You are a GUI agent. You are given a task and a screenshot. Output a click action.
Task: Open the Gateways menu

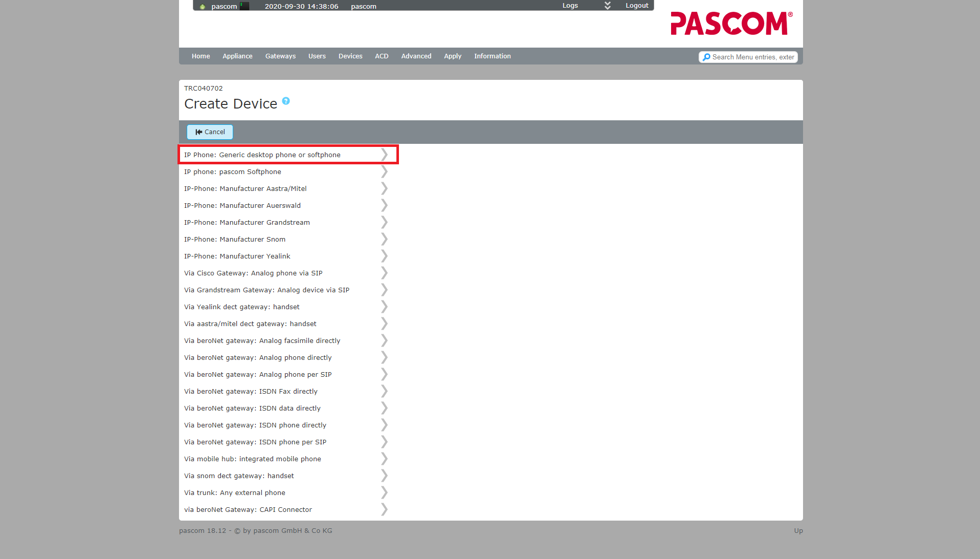(280, 56)
